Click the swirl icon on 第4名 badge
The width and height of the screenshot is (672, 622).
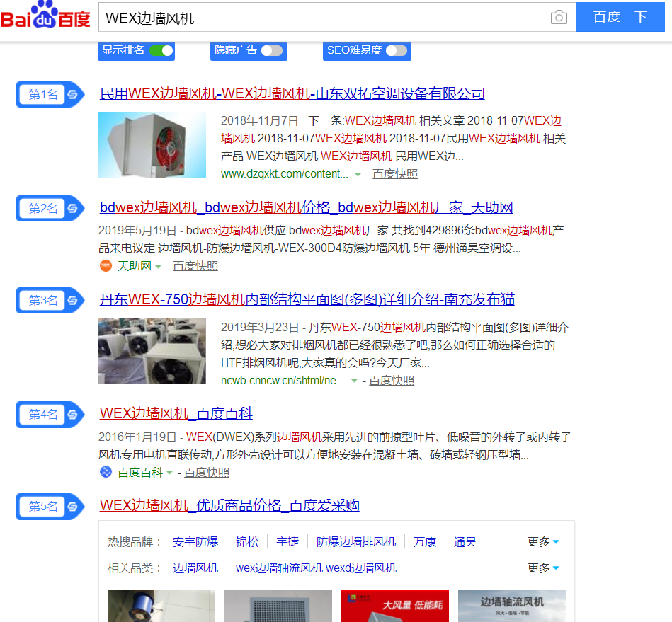click(72, 414)
